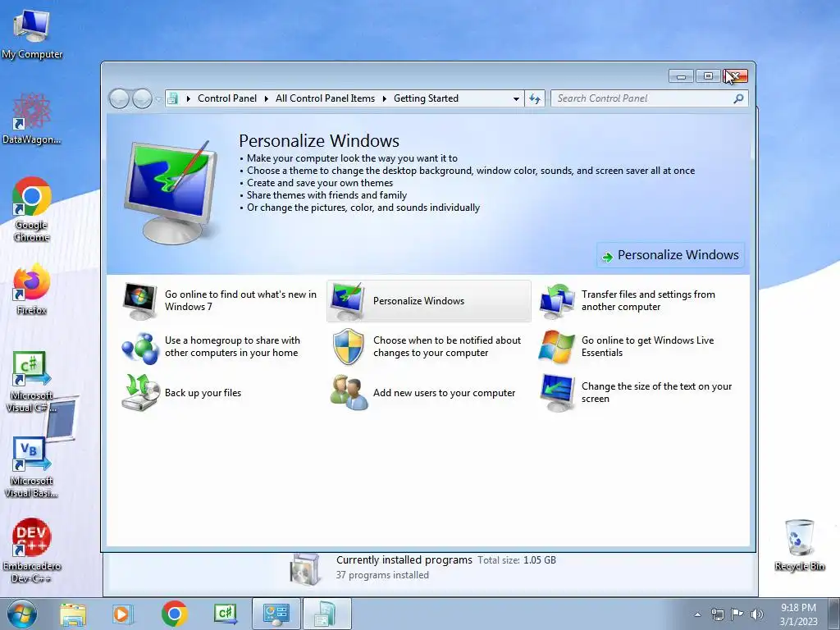
Task: Go to the Control Panel breadcrumb
Action: [227, 98]
